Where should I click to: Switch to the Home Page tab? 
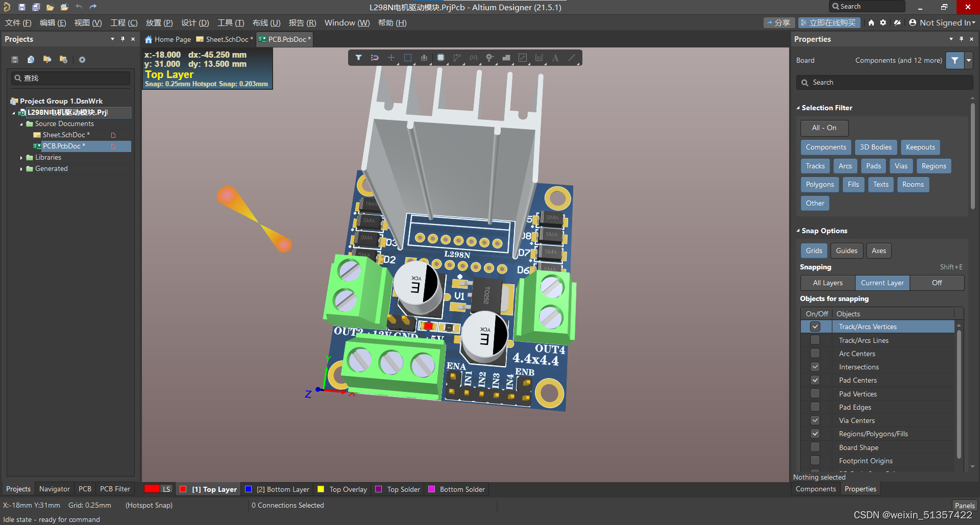(x=168, y=39)
